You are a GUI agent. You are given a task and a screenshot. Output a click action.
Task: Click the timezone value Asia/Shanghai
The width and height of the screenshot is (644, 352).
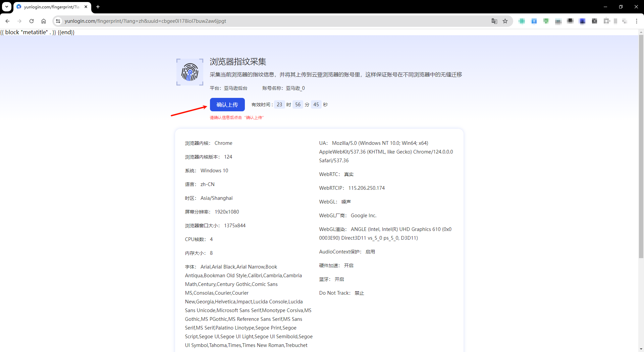click(x=216, y=198)
